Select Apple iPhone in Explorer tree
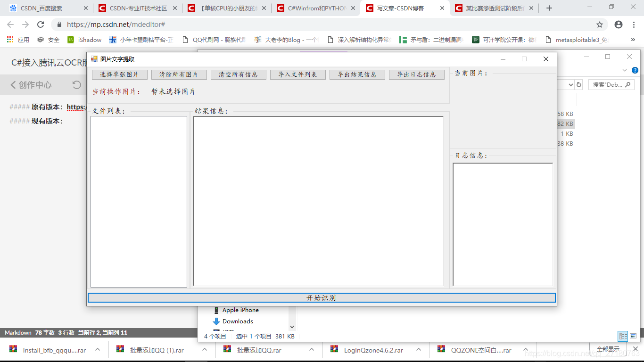The height and width of the screenshot is (362, 644). (236, 310)
